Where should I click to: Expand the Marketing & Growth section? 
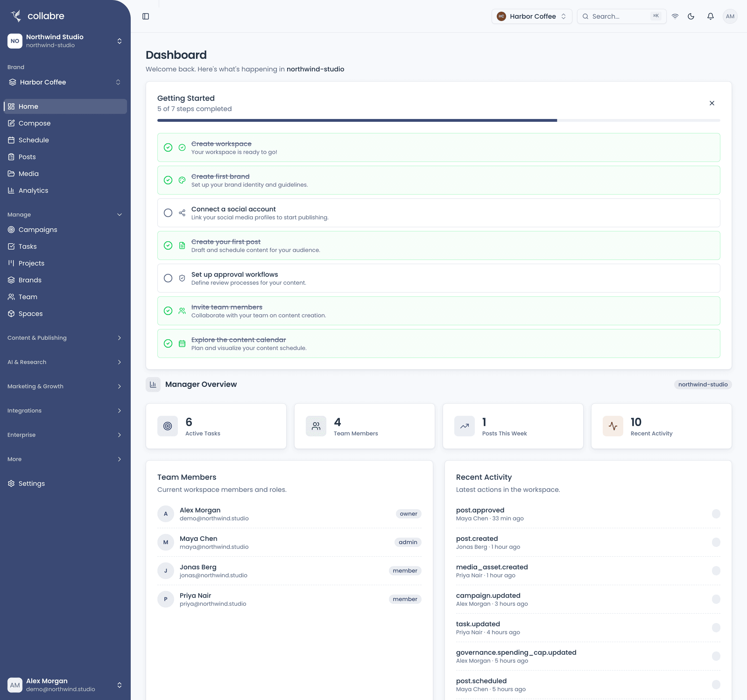point(65,386)
